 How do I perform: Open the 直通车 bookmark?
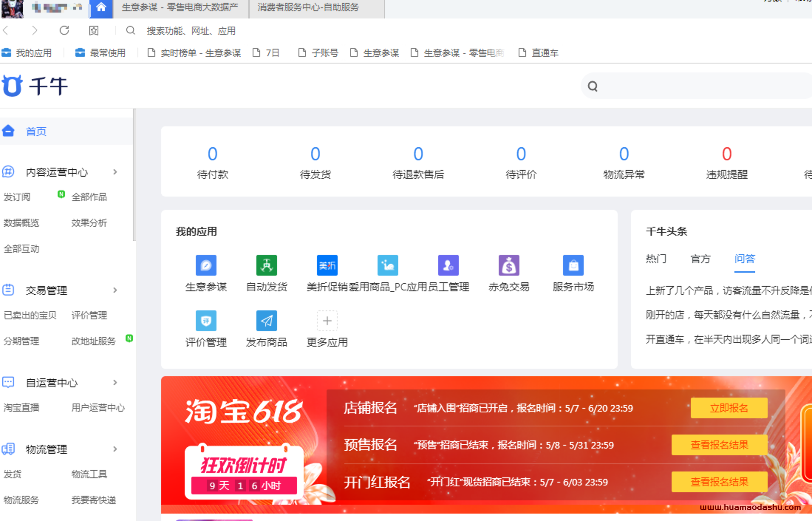539,53
